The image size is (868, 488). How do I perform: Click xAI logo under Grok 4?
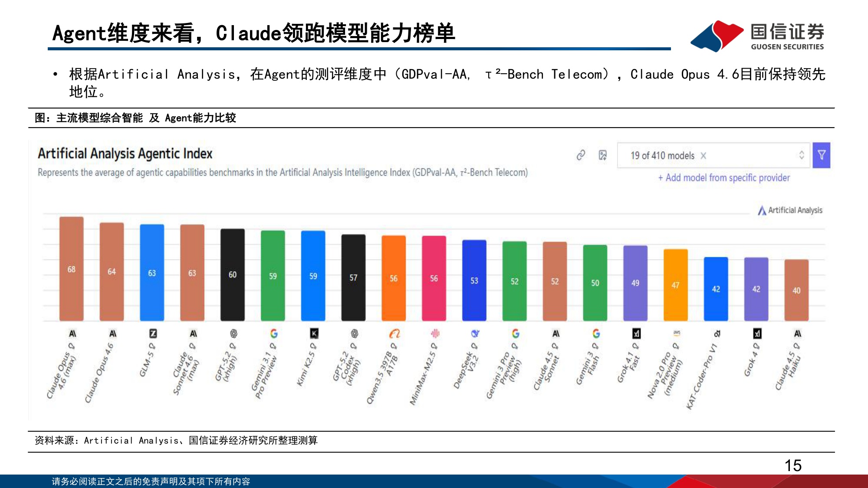757,334
